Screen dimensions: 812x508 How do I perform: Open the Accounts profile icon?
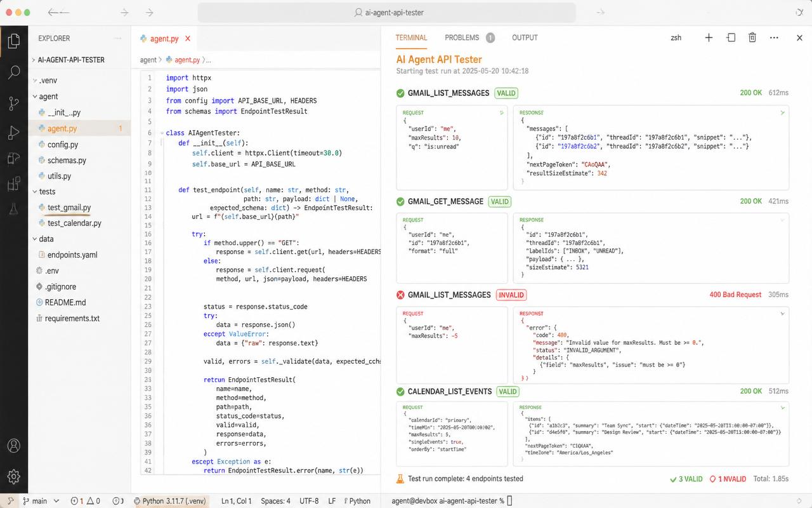click(13, 446)
